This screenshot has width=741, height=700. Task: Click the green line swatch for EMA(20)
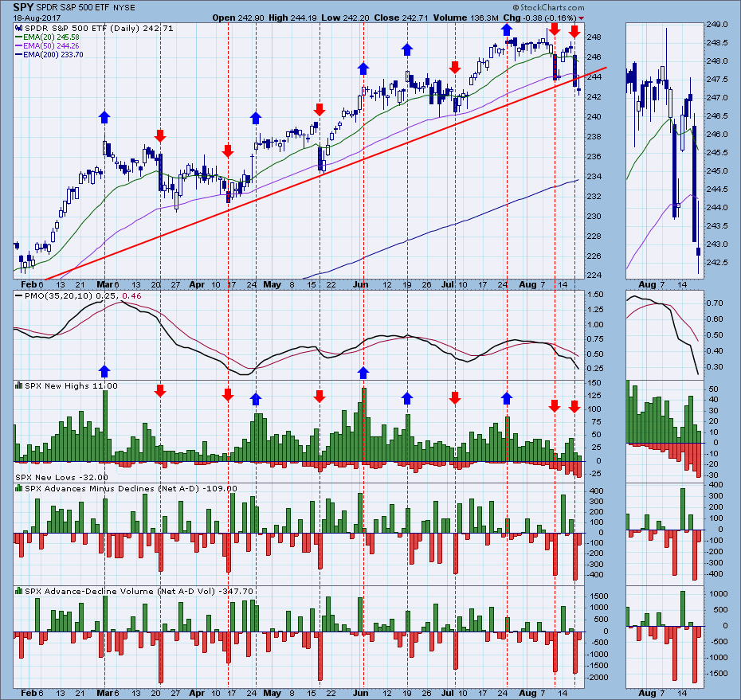(19, 37)
